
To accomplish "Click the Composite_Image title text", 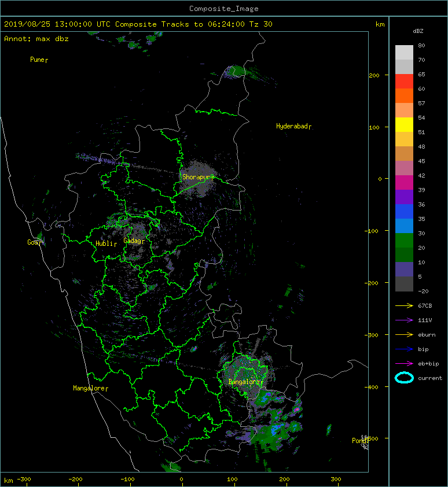I will pos(224,9).
